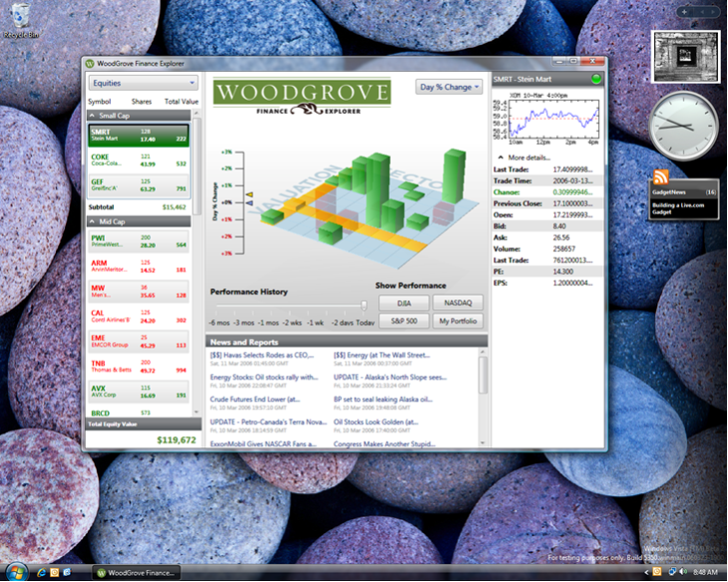The width and height of the screenshot is (728, 582).
Task: Click the Performance History slider thumb
Action: 364,305
